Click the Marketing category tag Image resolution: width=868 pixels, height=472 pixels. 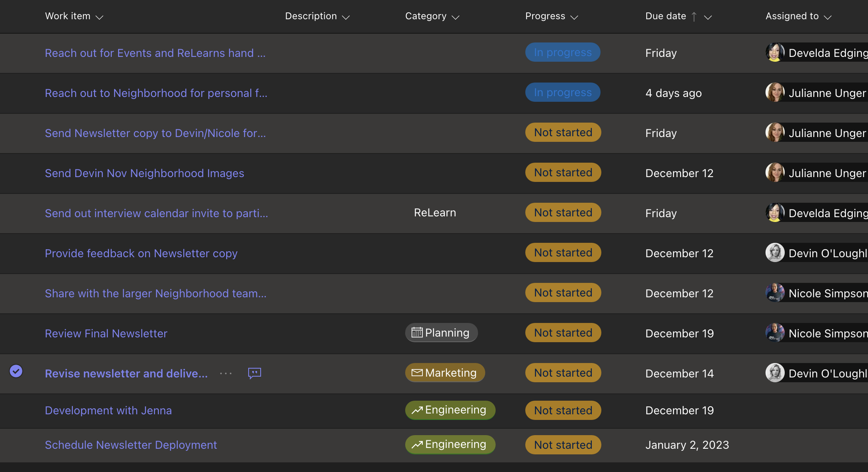pos(445,373)
